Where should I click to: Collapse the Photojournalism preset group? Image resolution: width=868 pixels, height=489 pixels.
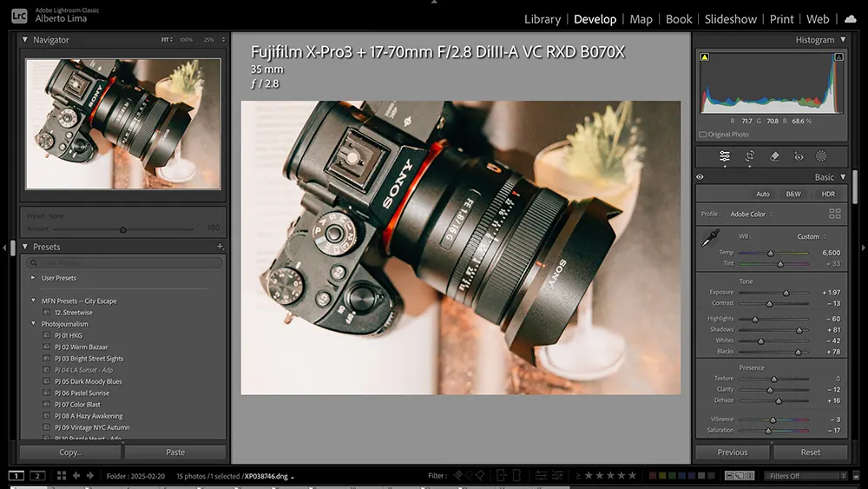tap(33, 323)
